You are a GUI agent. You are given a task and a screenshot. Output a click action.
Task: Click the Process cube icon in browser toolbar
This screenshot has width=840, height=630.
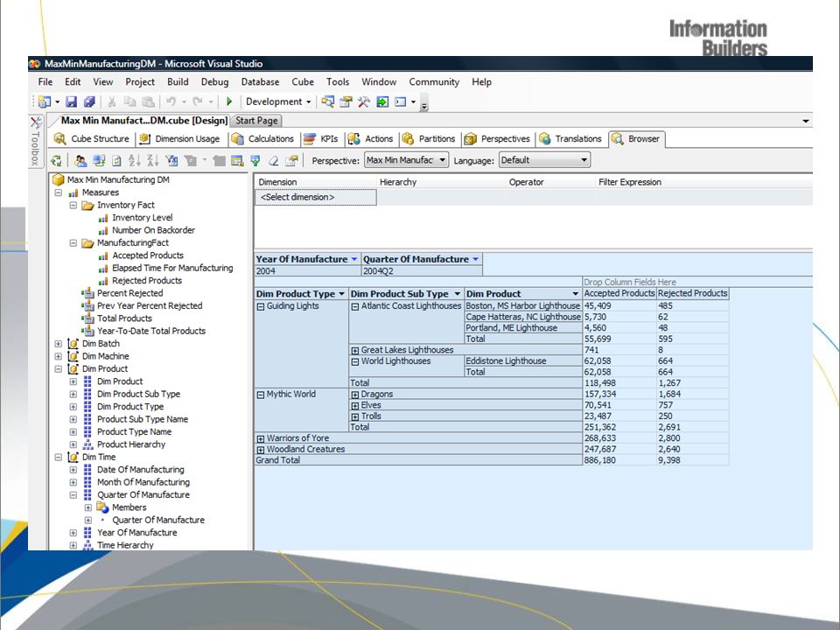coord(56,160)
